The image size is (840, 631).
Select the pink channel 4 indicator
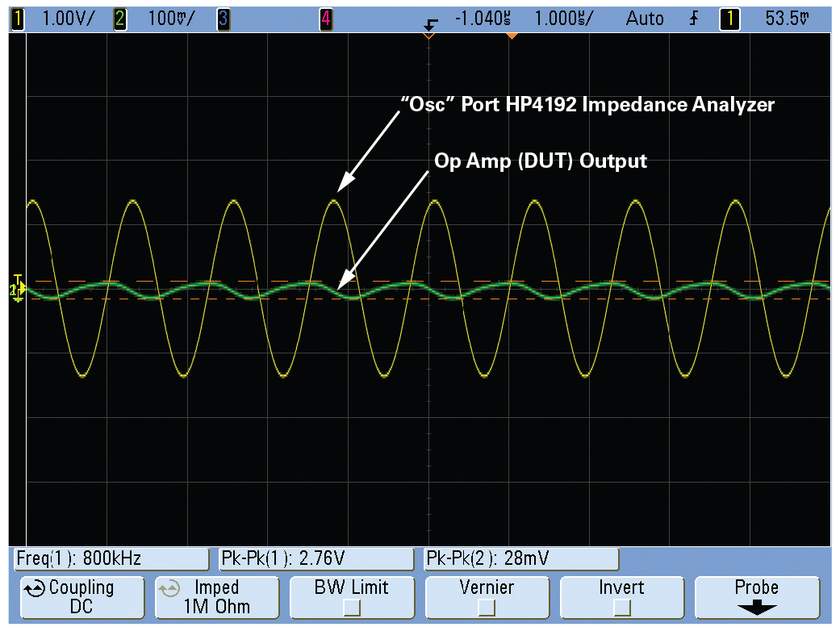point(326,19)
